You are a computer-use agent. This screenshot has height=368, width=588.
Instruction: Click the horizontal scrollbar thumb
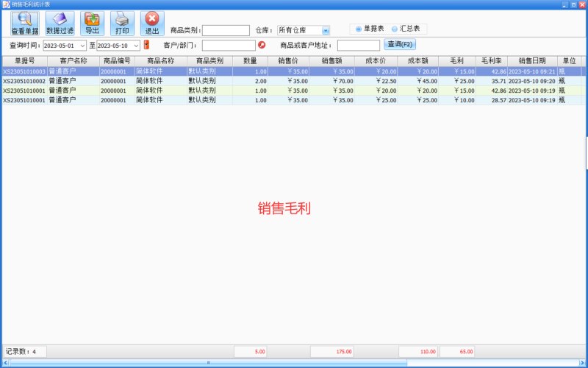pos(208,363)
